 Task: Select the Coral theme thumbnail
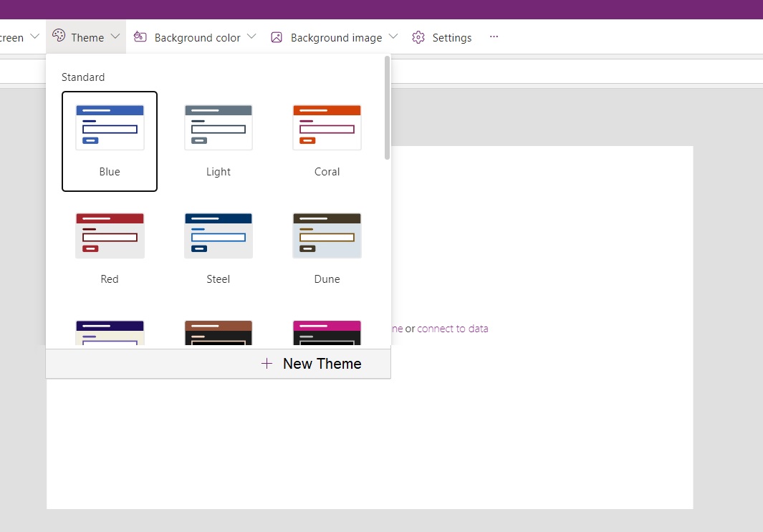(x=327, y=127)
